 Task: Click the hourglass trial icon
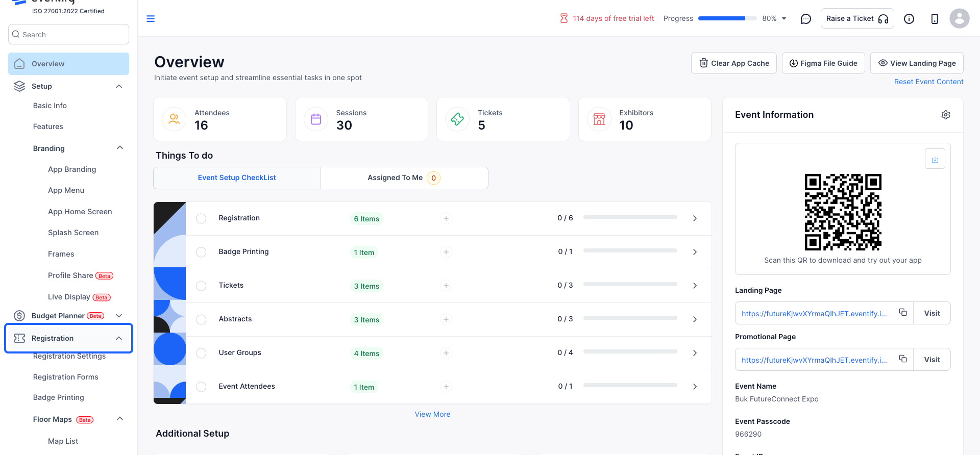pos(564,18)
